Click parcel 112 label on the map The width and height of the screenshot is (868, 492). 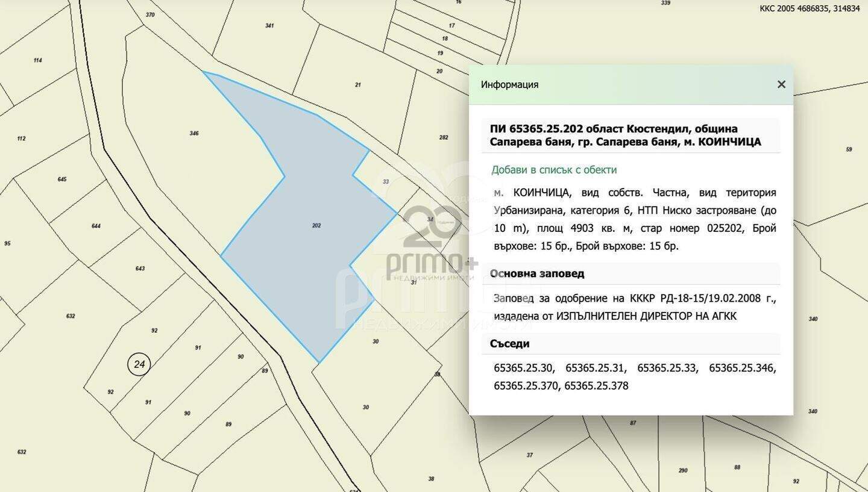21,139
